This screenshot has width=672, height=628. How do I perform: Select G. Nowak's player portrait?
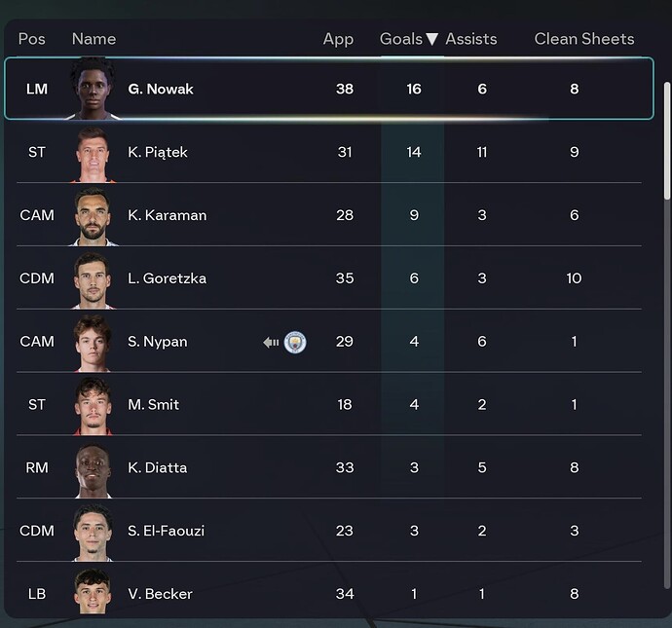[x=94, y=89]
